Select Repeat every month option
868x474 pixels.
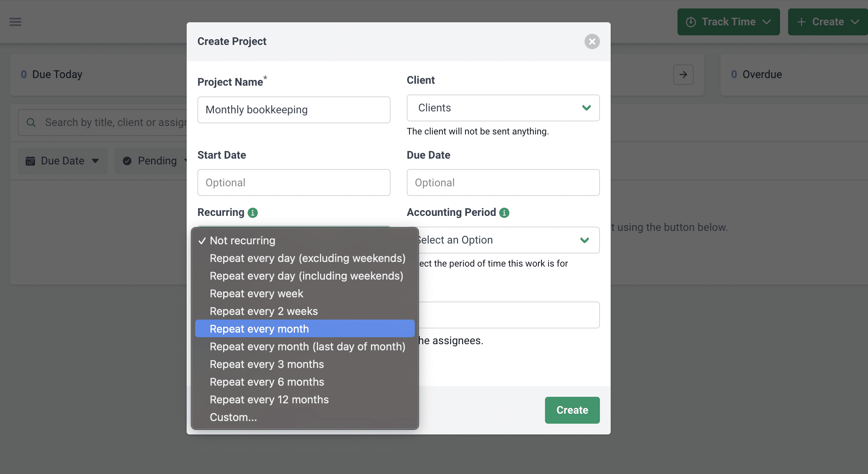(x=305, y=329)
